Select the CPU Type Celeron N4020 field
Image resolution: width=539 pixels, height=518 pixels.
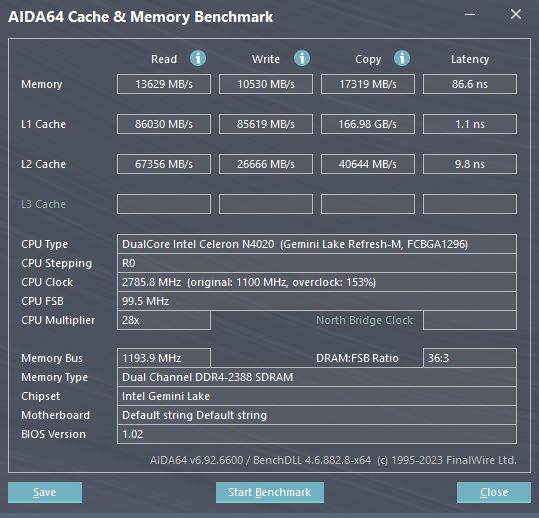[317, 244]
